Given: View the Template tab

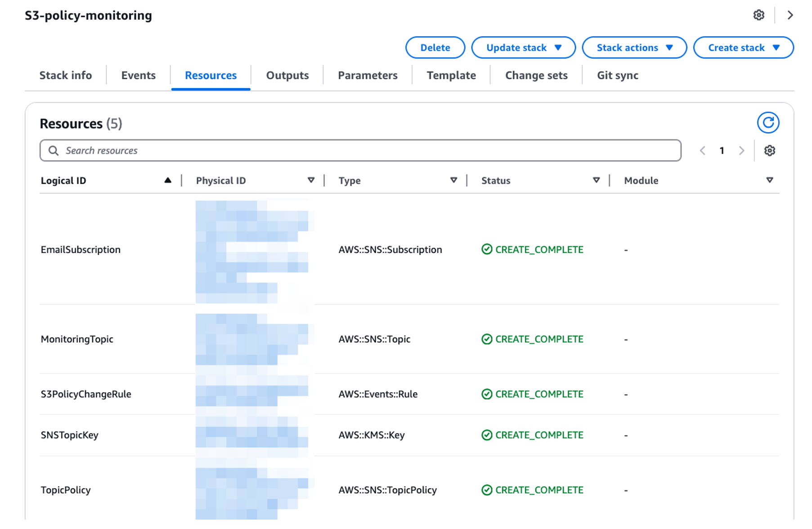Looking at the screenshot, I should (451, 76).
